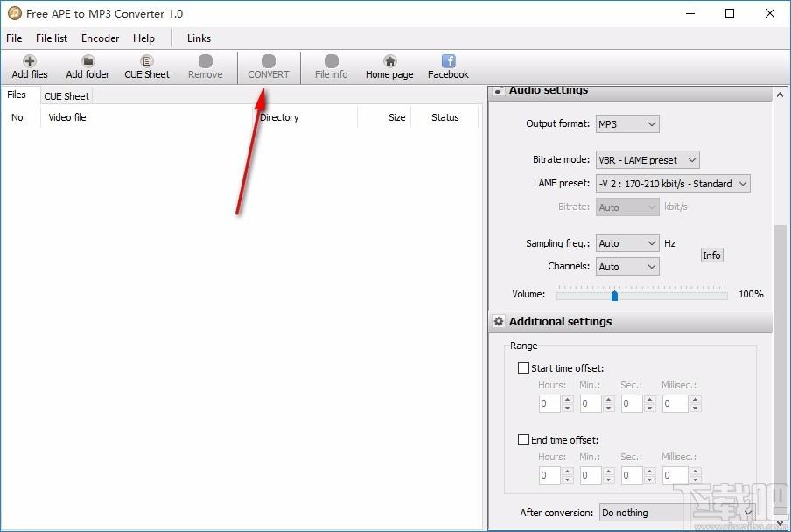Open the Output format dropdown
Screen dimensions: 791x532
coord(627,124)
